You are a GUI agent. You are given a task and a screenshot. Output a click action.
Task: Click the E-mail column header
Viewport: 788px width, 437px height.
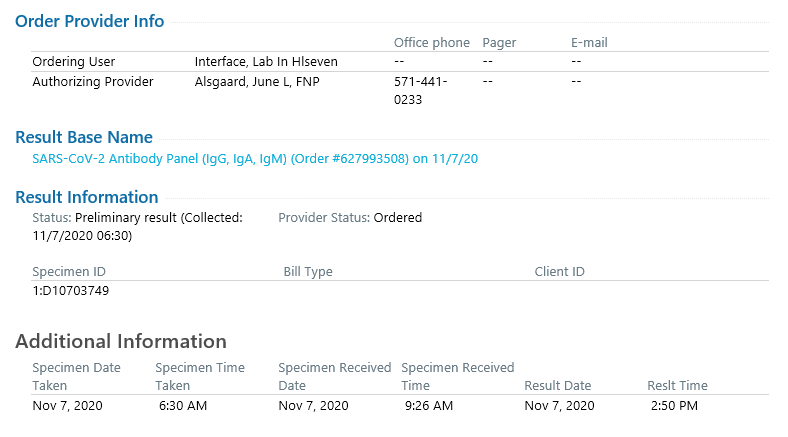[x=589, y=43]
